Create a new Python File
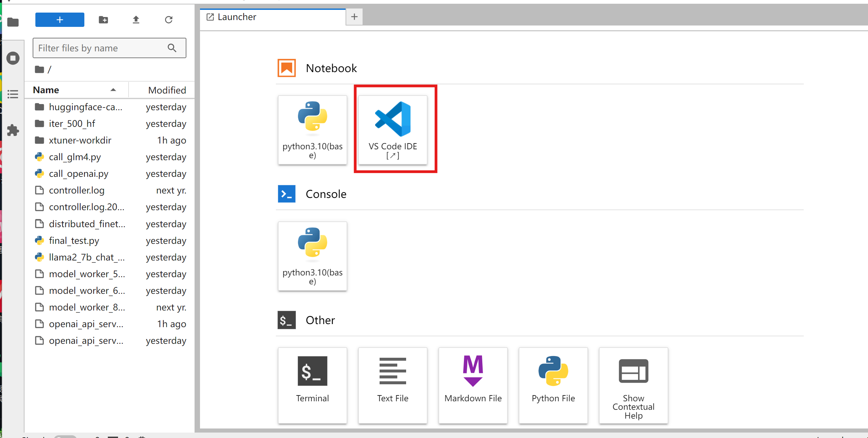868x438 pixels. pos(553,385)
